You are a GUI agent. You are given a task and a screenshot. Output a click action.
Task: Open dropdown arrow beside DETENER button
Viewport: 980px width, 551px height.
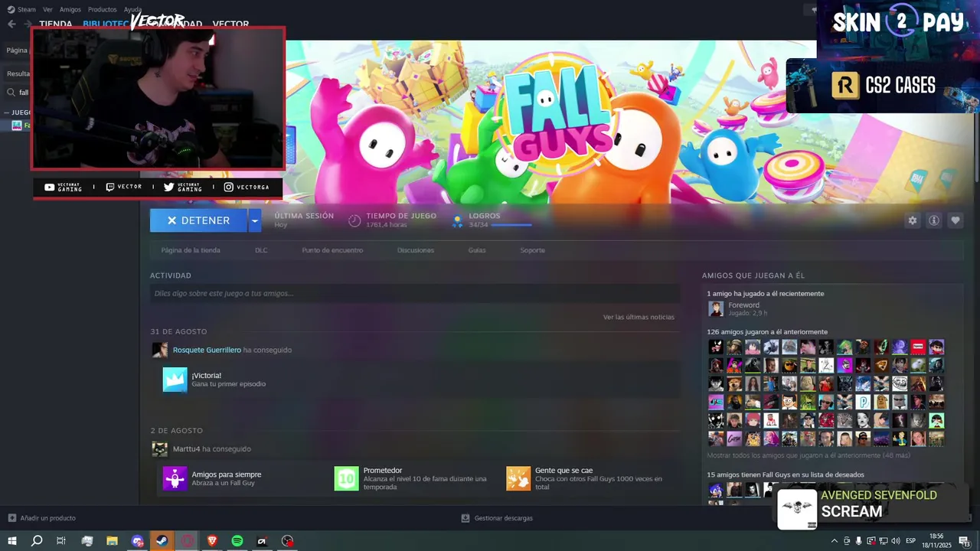(254, 220)
